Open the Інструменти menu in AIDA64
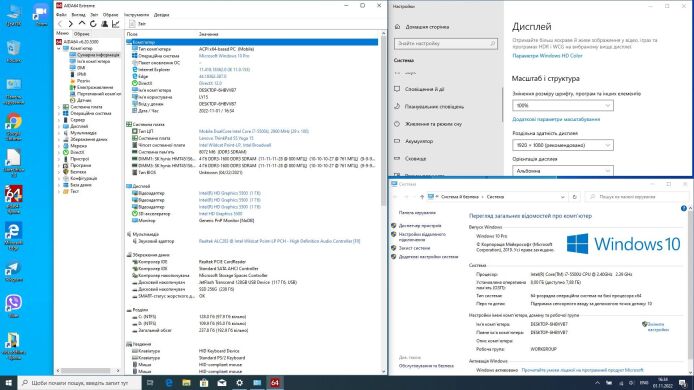 click(x=136, y=15)
